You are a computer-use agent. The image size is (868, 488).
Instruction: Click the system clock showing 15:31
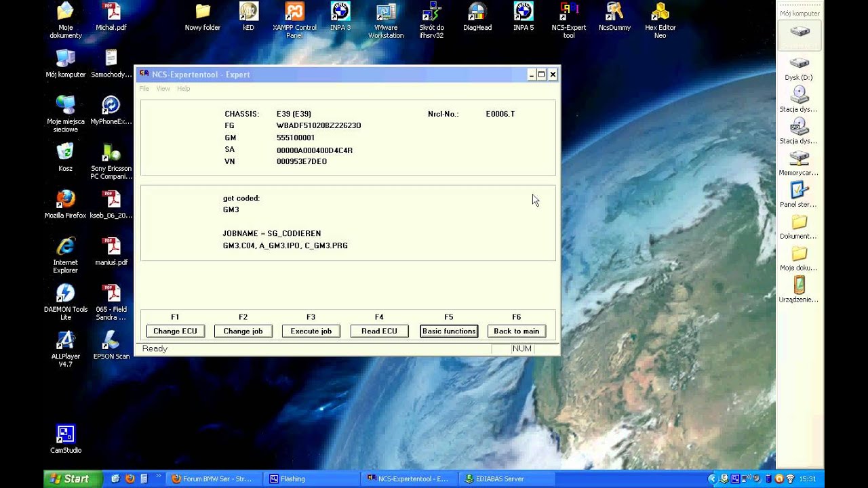pos(808,479)
